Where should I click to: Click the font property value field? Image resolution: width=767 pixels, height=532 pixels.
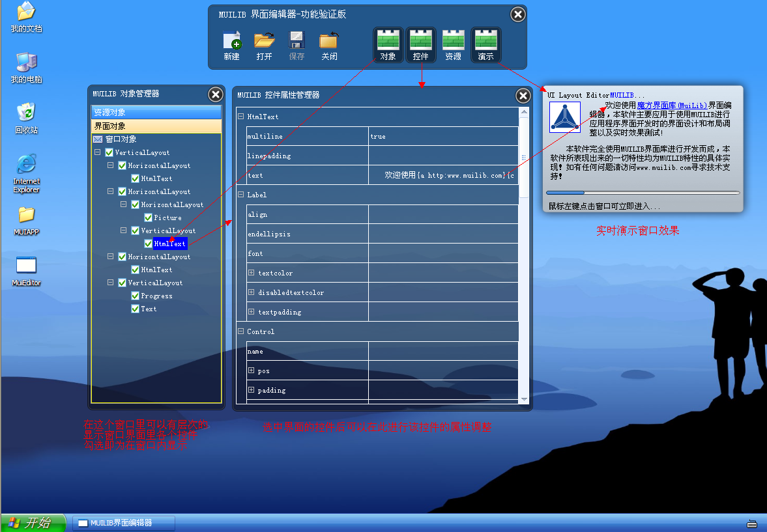[x=443, y=253]
